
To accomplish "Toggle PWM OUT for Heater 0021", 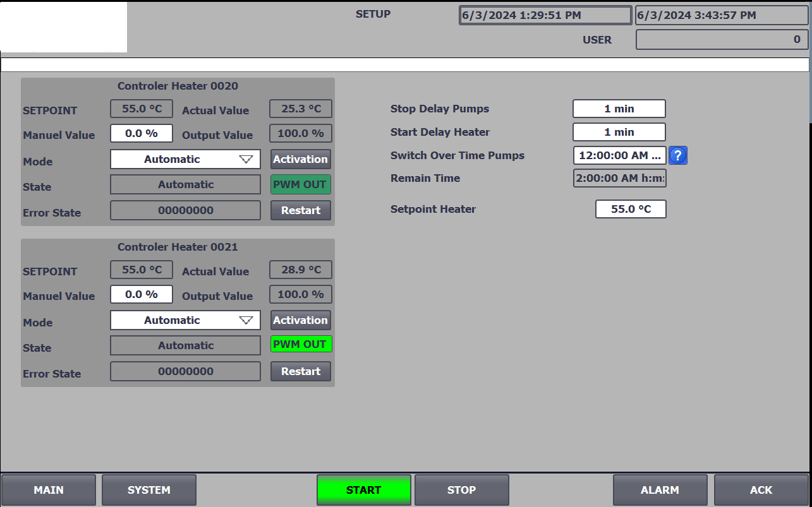I will pos(301,345).
